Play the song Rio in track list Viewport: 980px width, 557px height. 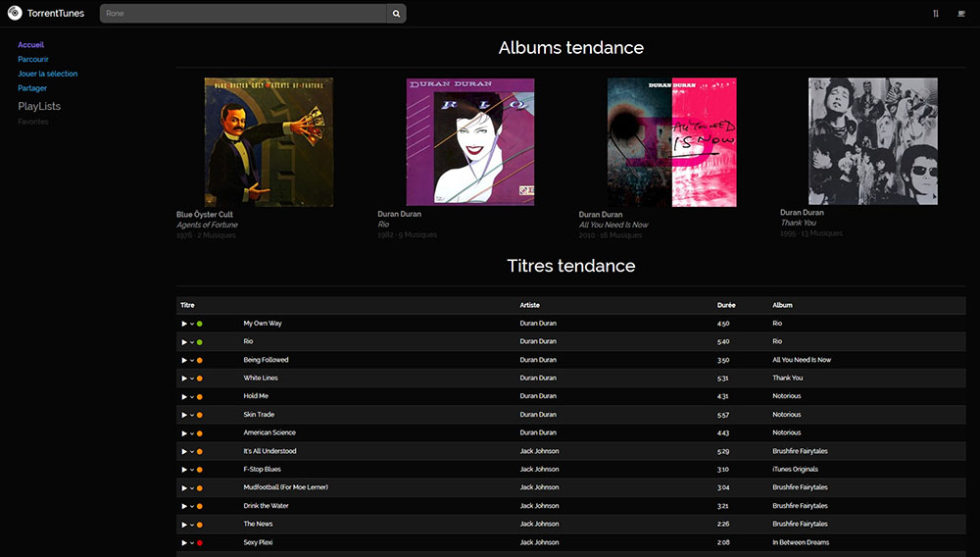click(184, 342)
